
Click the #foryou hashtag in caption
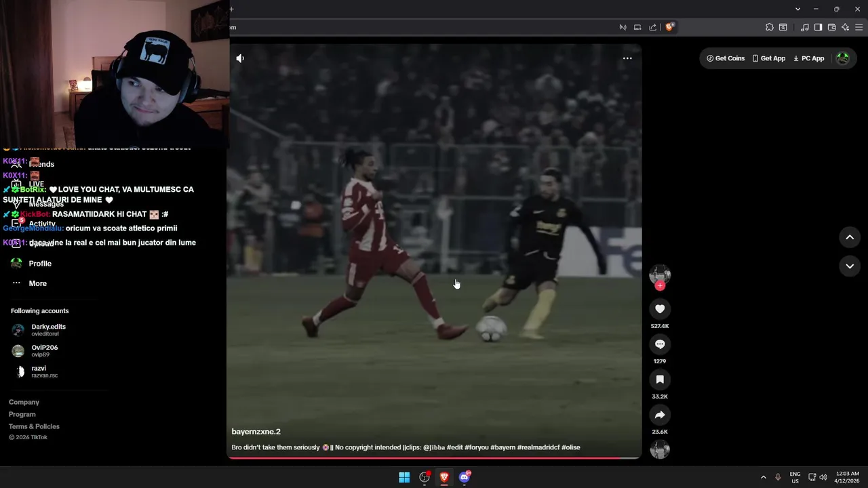(x=477, y=447)
